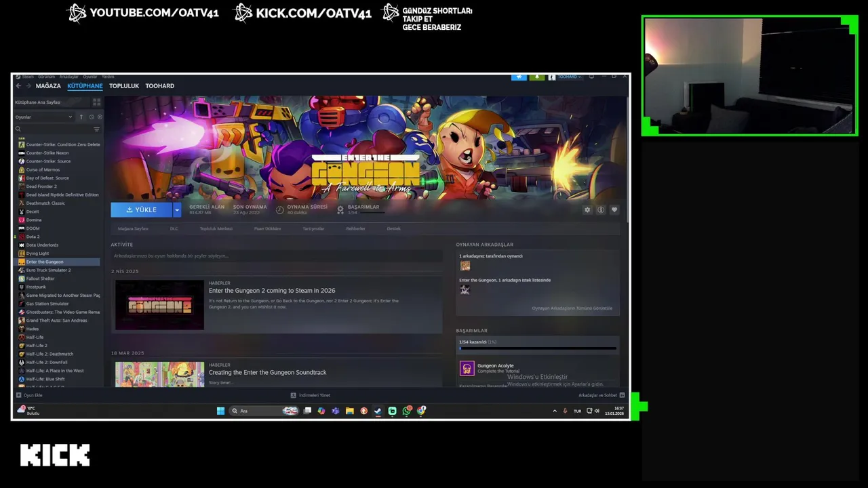This screenshot has width=868, height=488.
Task: Switch to KÜTÜPHANE tab
Action: coord(85,86)
